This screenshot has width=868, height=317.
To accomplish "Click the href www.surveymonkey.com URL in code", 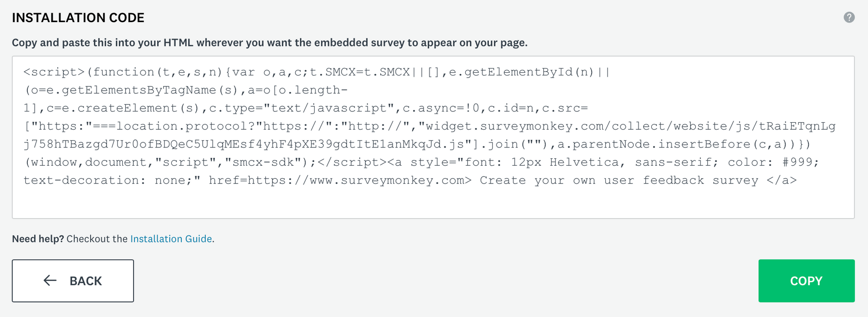I will click(x=359, y=180).
